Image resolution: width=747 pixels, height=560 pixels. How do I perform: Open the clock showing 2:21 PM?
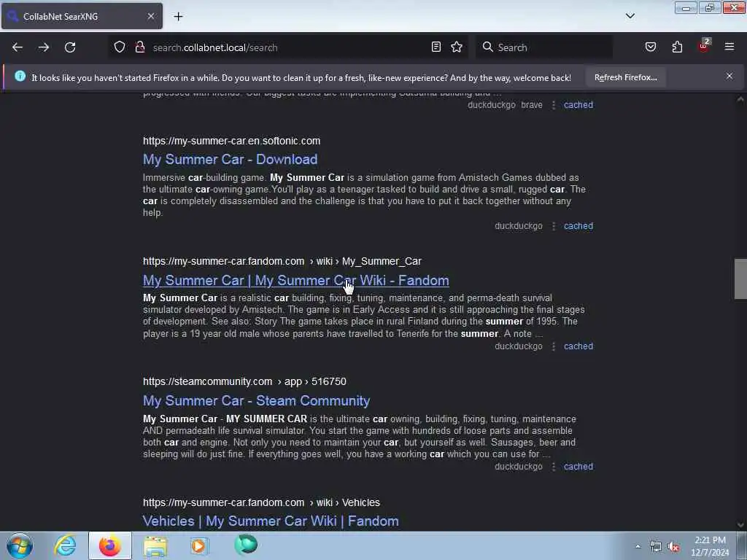coord(710,546)
